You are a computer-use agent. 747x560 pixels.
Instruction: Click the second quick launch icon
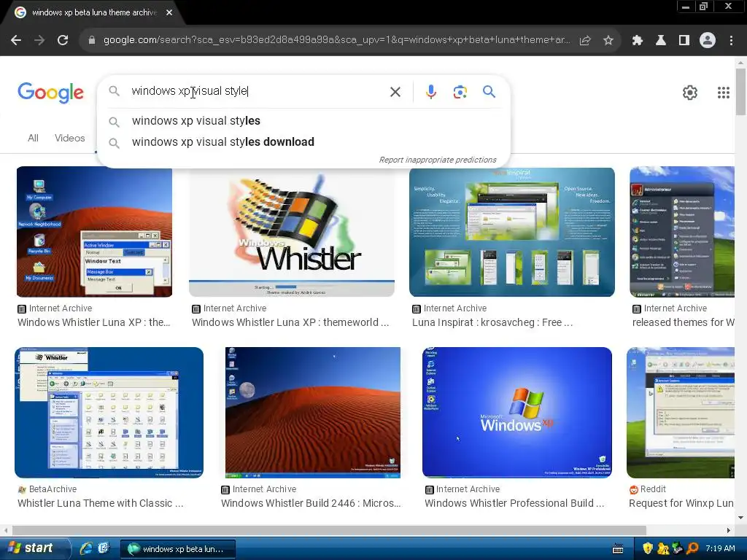(x=104, y=548)
